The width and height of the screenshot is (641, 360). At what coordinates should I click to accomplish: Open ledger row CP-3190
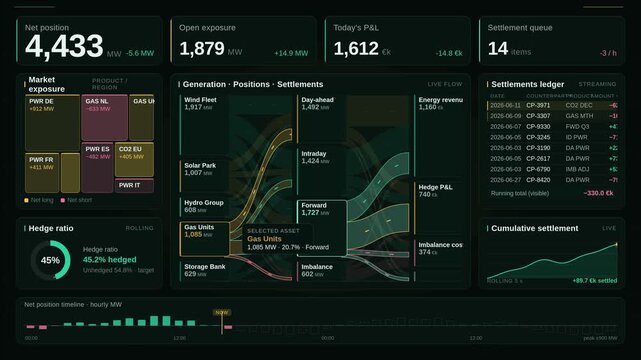click(x=552, y=148)
